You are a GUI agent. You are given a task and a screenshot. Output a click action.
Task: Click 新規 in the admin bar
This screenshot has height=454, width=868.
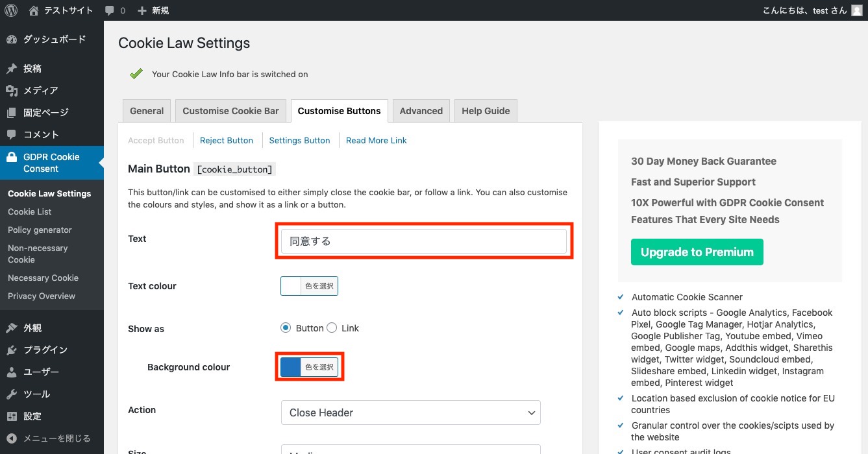pos(160,10)
